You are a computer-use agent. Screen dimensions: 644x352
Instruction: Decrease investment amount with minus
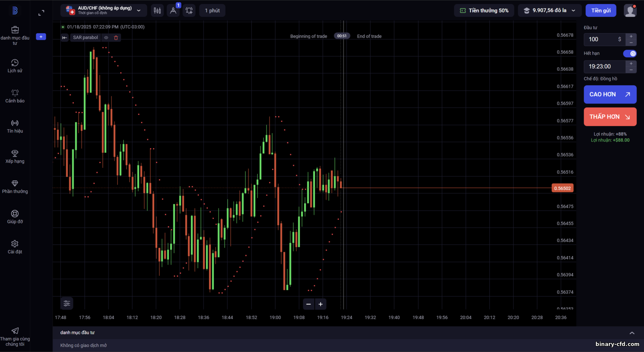631,43
